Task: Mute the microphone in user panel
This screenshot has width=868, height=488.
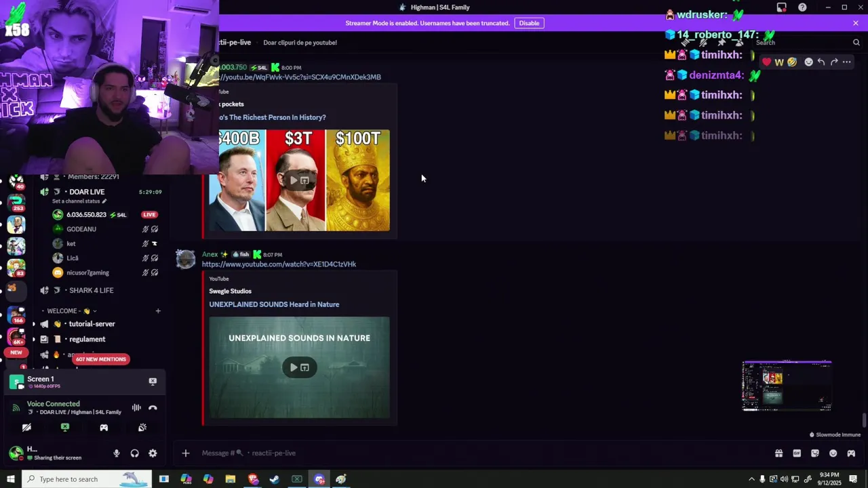Action: [x=117, y=453]
